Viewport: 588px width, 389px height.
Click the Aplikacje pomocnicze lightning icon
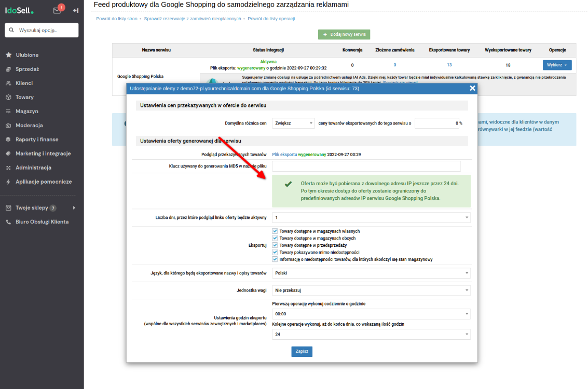coord(9,182)
